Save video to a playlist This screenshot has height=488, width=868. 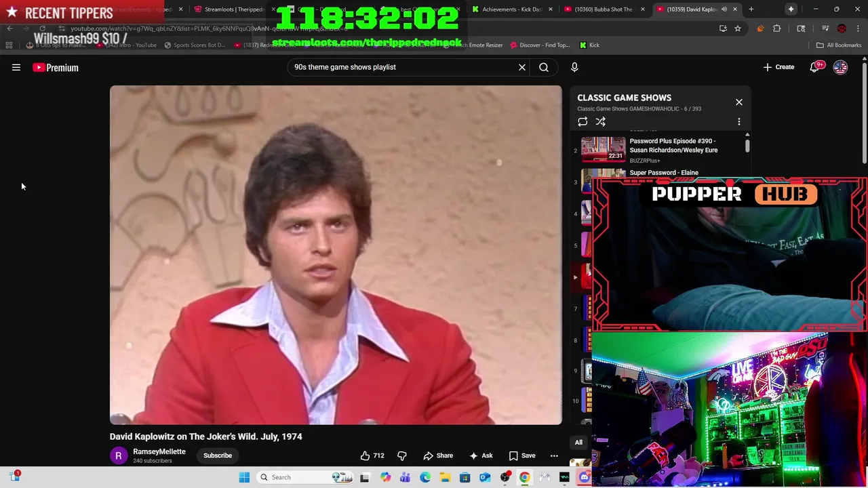coord(521,455)
